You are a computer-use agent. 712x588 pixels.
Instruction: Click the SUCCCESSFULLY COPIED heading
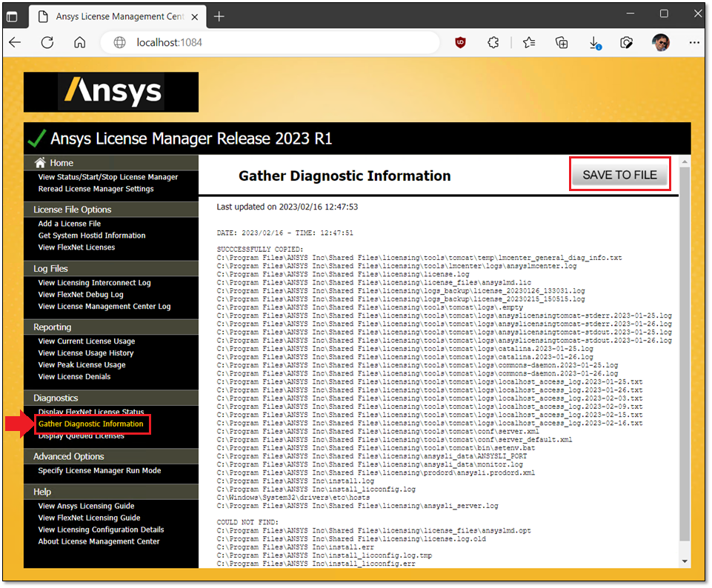[x=260, y=250]
